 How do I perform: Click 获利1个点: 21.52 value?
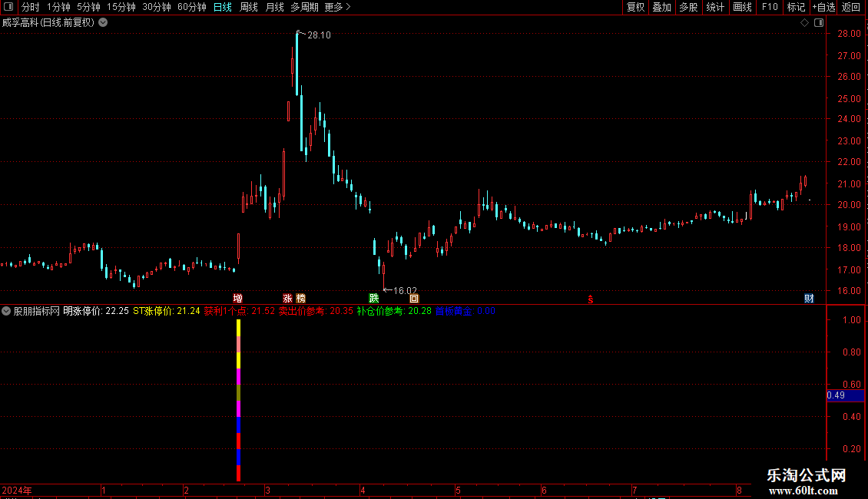click(239, 312)
